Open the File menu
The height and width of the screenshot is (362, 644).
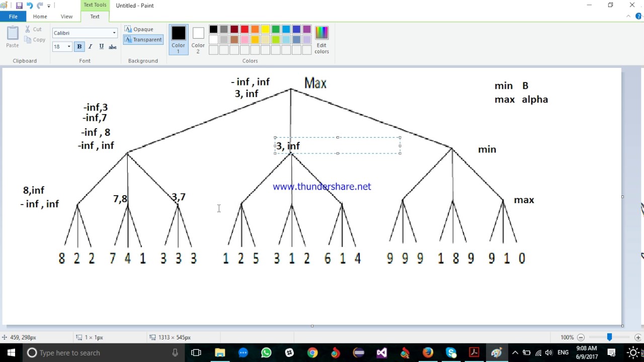coord(13,17)
